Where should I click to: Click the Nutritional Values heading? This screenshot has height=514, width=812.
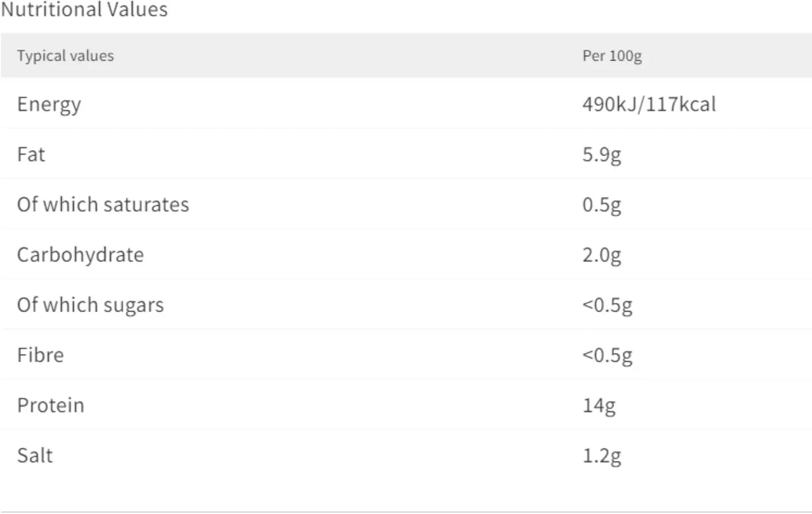click(84, 10)
